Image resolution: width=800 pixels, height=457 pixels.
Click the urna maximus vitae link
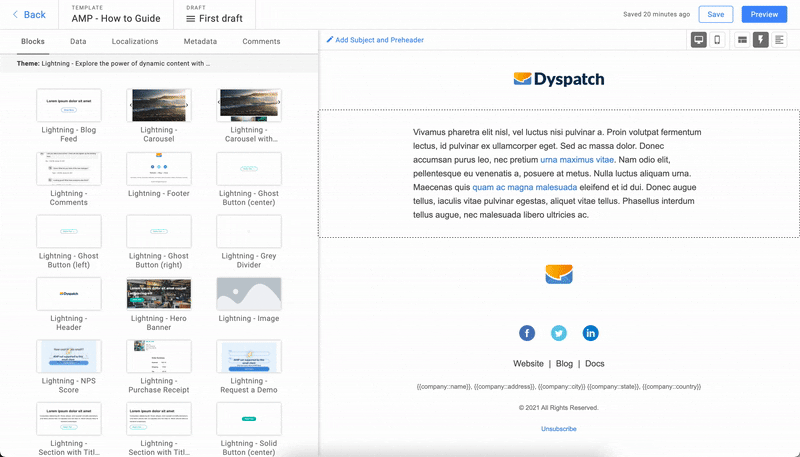point(577,160)
